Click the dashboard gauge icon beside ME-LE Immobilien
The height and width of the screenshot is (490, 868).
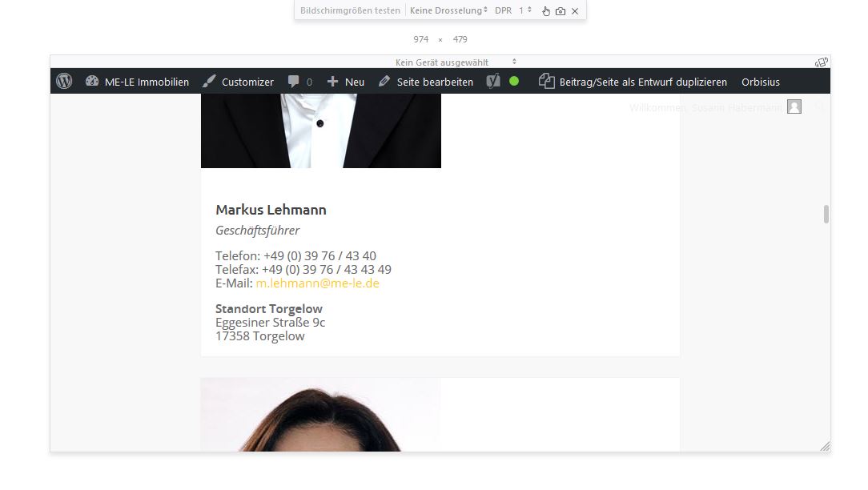(92, 82)
